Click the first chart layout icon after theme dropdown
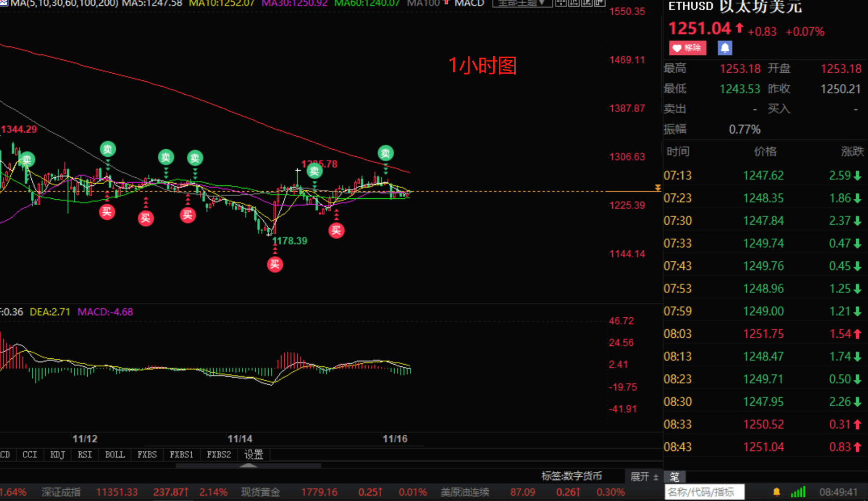868x501 pixels. [561, 3]
